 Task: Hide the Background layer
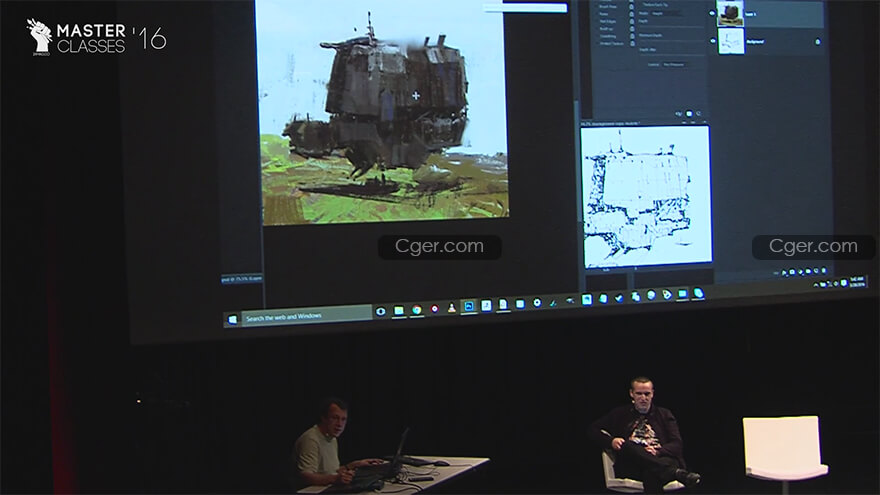(713, 41)
